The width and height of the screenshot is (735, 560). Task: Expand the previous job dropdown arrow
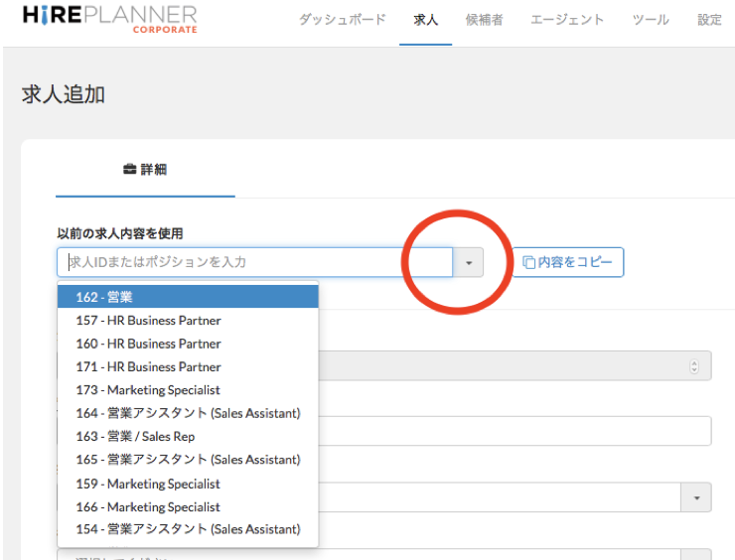pos(469,262)
